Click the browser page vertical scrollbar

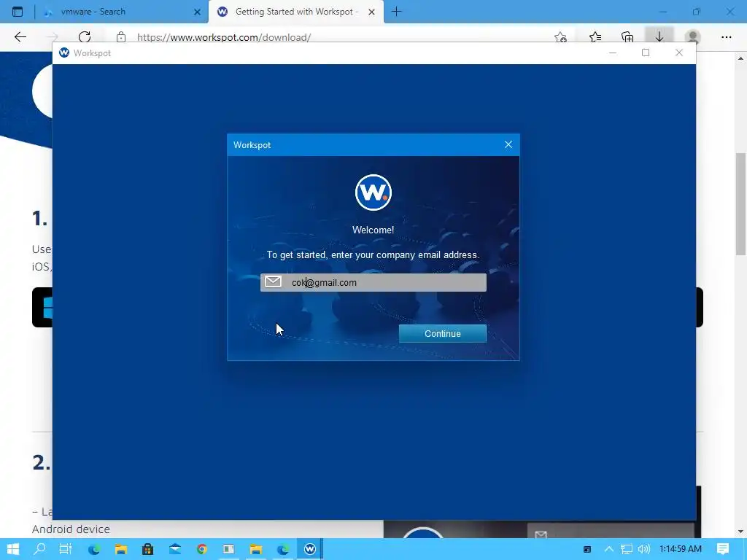[x=741, y=205]
